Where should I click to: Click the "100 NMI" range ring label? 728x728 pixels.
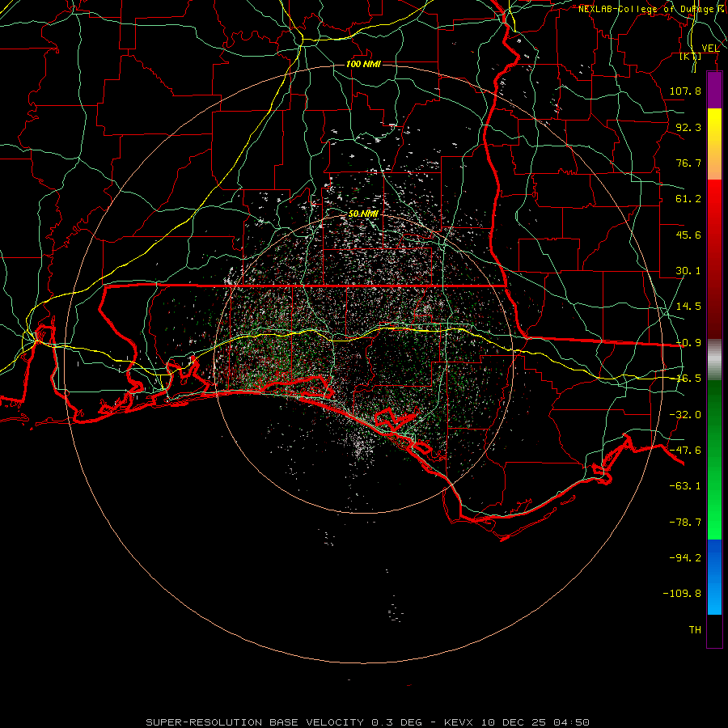tap(363, 64)
